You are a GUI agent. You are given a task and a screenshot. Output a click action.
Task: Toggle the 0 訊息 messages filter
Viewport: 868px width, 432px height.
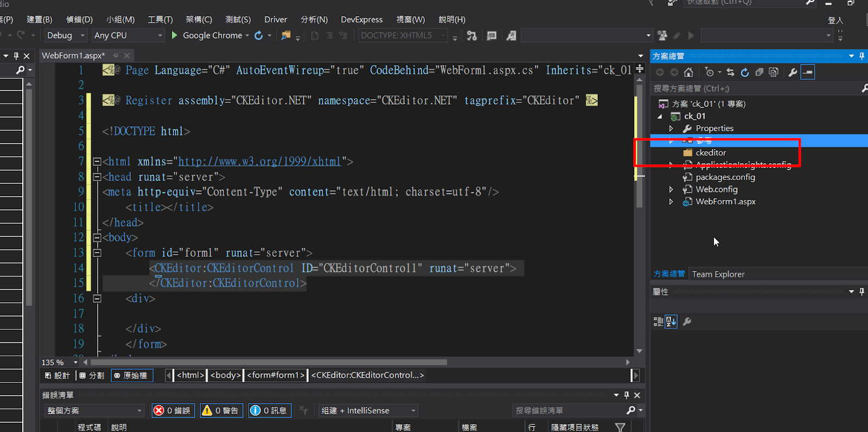click(270, 411)
